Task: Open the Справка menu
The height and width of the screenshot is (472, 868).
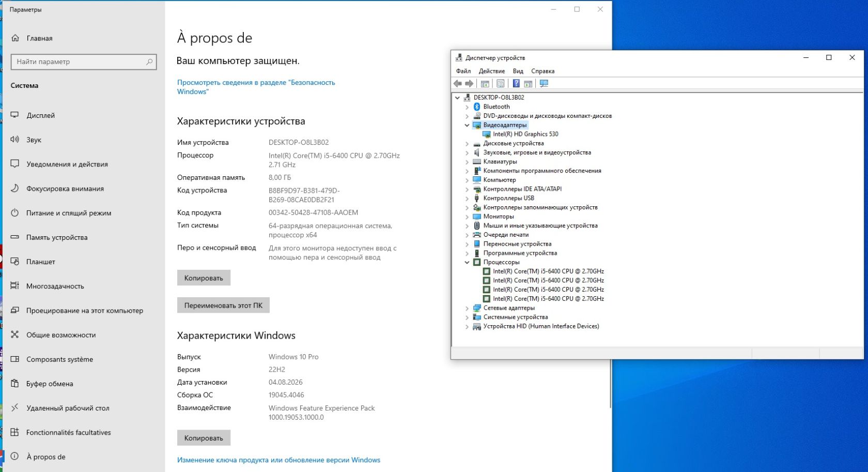Action: click(x=543, y=71)
